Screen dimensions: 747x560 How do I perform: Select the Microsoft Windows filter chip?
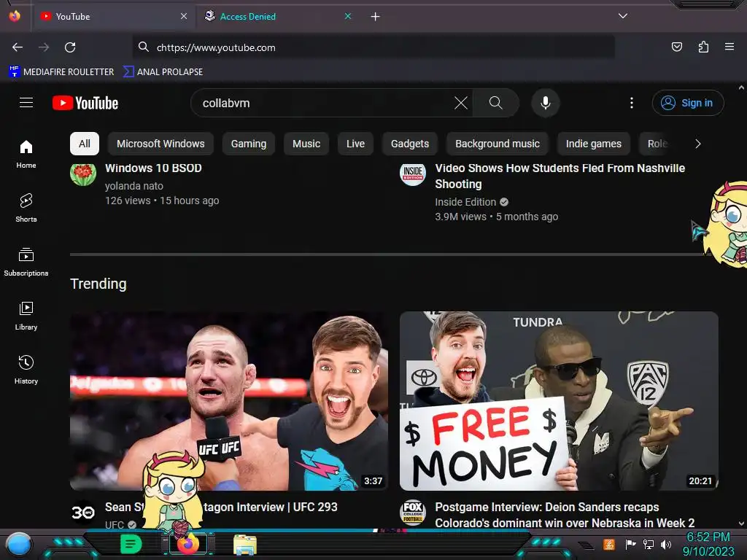(160, 144)
